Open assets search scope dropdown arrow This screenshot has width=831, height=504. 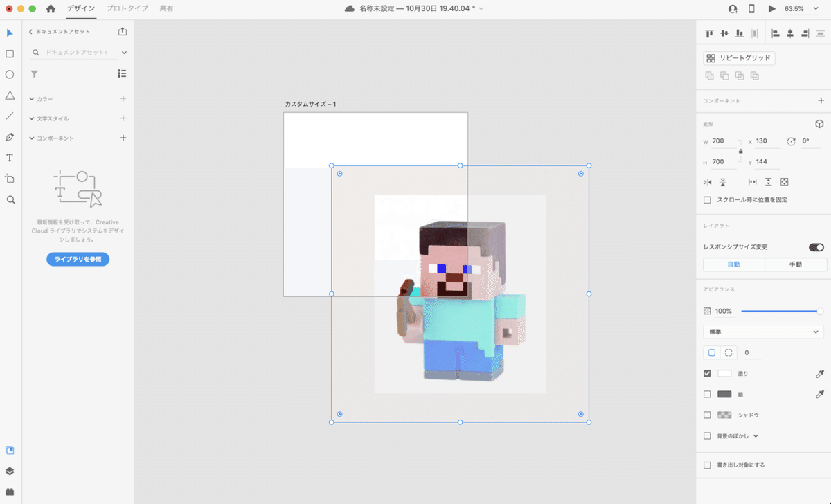[x=124, y=53]
